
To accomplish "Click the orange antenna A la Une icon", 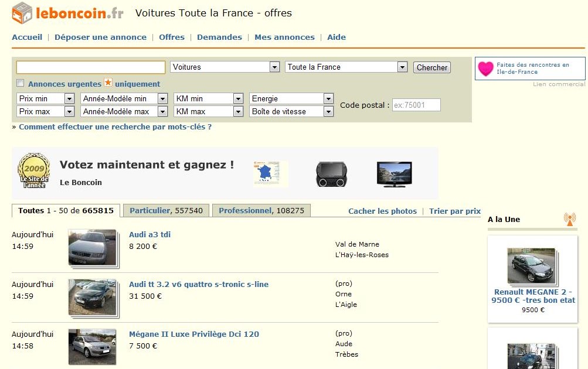I will (570, 219).
